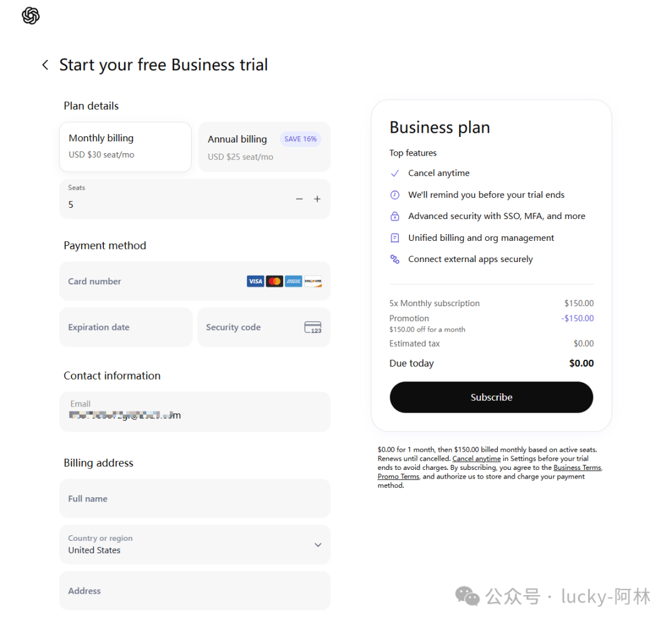Click the back arrow near the title
Image resolution: width=672 pixels, height=623 pixels.
point(44,64)
